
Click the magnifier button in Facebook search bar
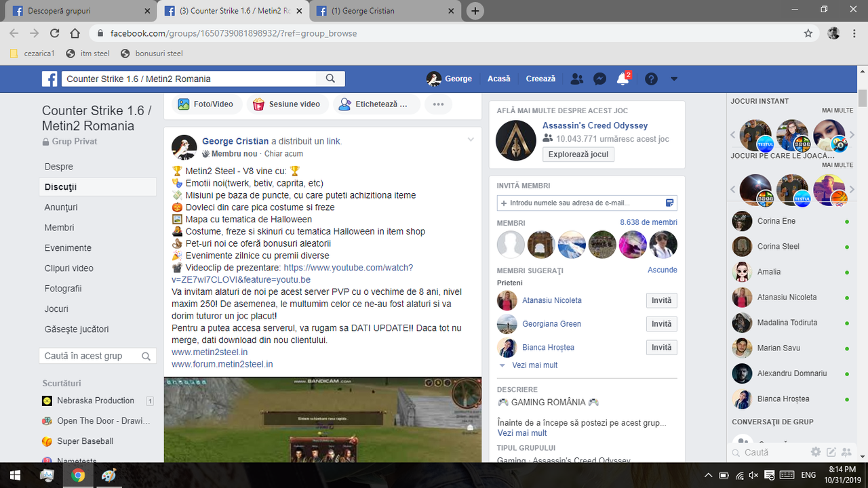tap(331, 79)
